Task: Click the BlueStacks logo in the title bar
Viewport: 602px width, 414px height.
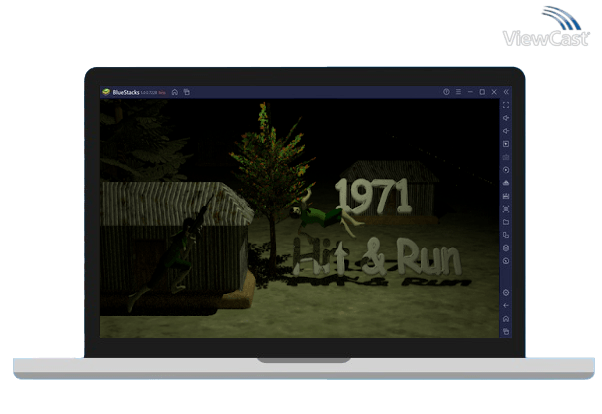Action: (x=106, y=92)
